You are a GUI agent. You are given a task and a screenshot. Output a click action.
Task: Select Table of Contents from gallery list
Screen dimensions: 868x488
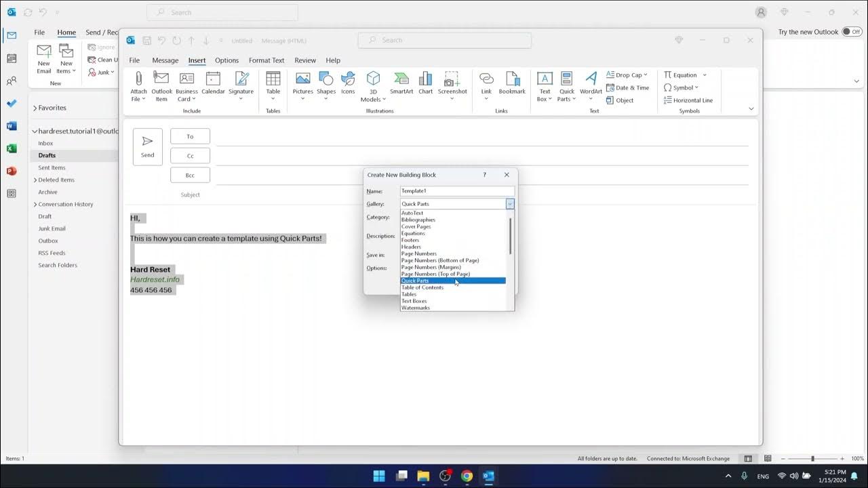422,287
